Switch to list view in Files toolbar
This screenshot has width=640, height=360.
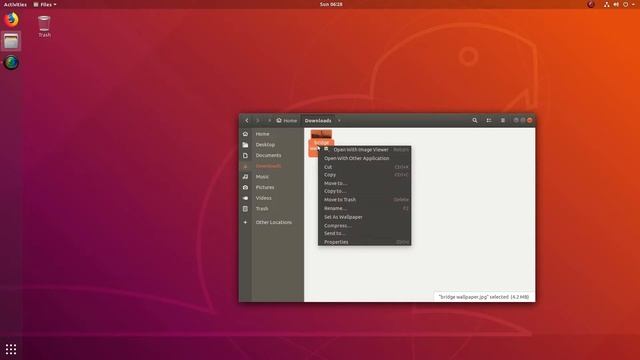(x=489, y=120)
